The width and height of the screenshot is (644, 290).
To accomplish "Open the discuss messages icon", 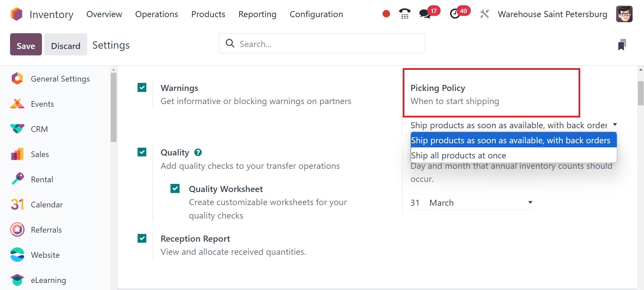I will point(425,14).
